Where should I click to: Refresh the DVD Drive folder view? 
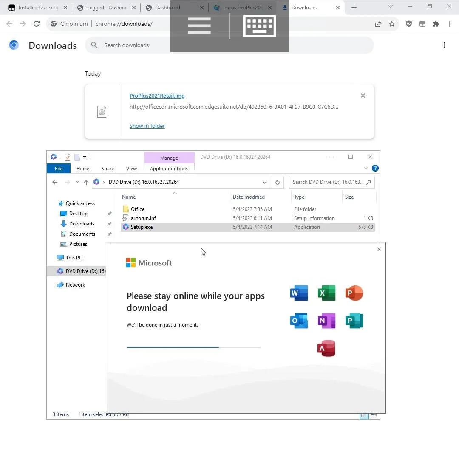[x=278, y=183]
